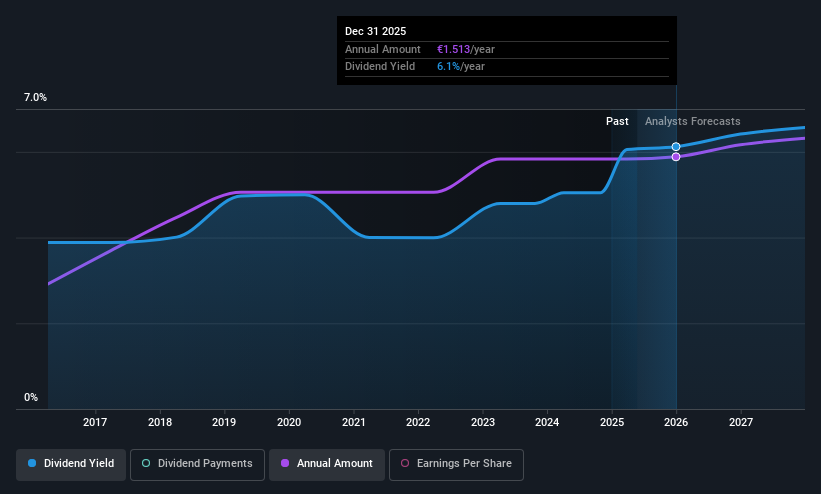Click the 7.0% y-axis label
The width and height of the screenshot is (821, 494).
[35, 97]
